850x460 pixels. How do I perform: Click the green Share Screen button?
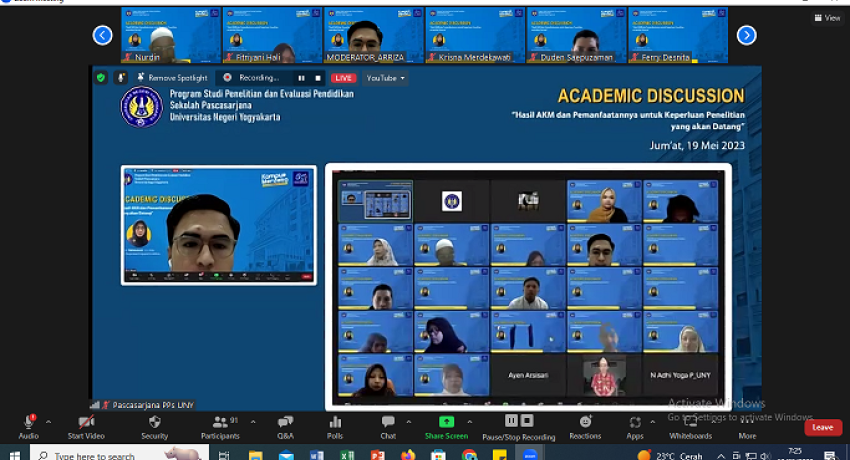pos(446,427)
